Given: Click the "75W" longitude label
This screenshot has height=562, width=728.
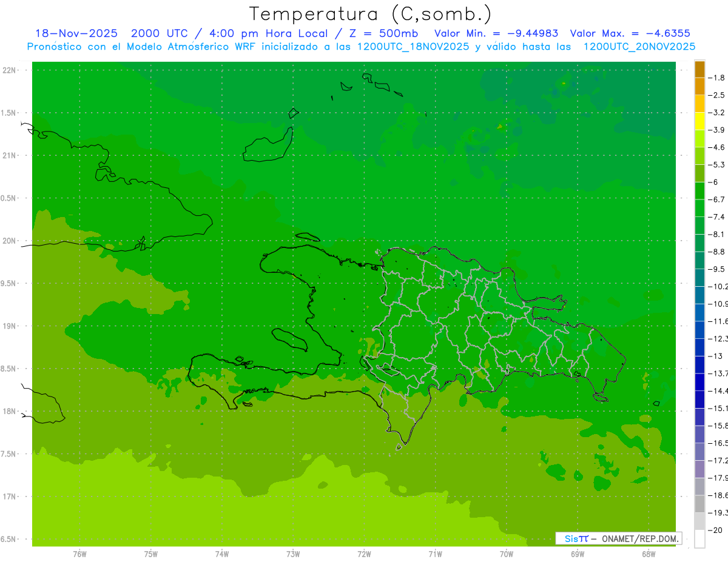Looking at the screenshot, I should (150, 554).
